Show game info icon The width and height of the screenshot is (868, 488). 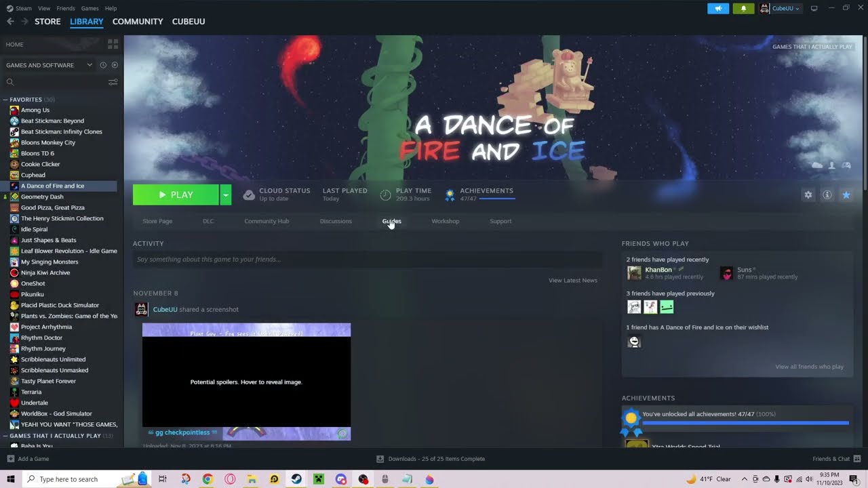pos(827,195)
